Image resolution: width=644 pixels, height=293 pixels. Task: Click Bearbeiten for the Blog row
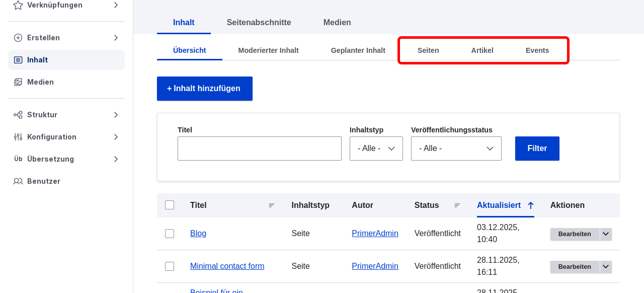[x=575, y=234]
